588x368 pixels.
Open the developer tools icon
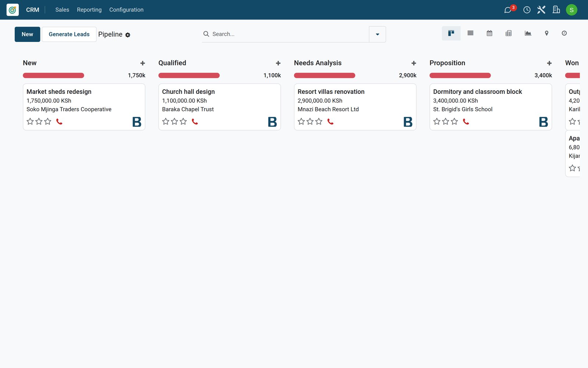click(x=541, y=10)
